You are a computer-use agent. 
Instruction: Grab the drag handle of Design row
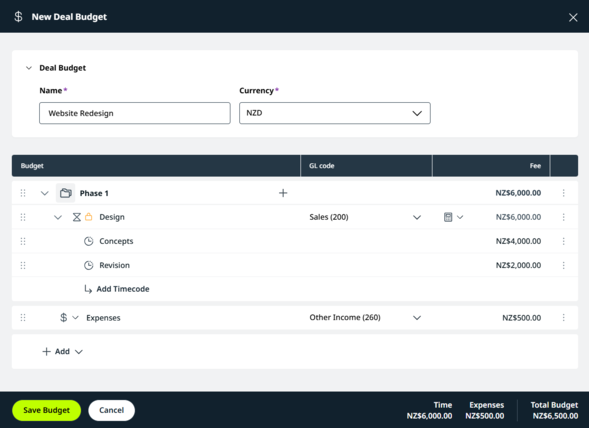point(23,217)
